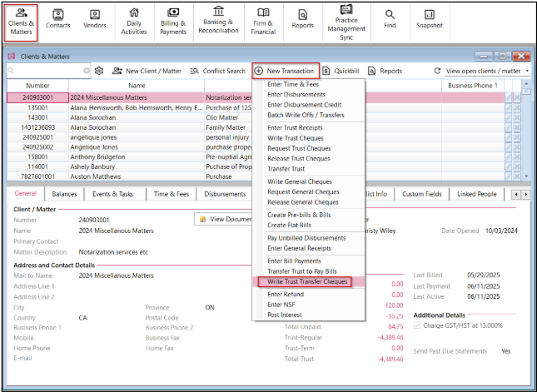Switch to the Balances tab
This screenshot has width=537, height=392.
(x=64, y=194)
